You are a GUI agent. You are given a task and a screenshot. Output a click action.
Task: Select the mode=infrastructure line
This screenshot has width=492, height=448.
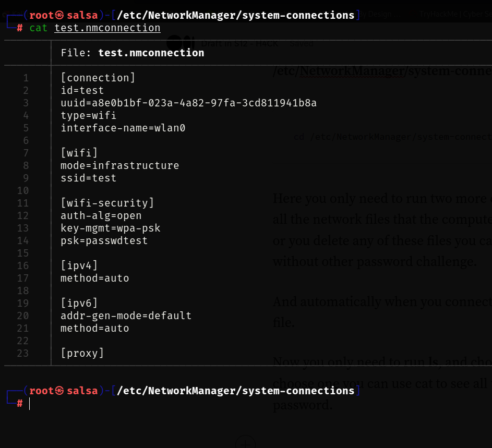[x=120, y=165]
